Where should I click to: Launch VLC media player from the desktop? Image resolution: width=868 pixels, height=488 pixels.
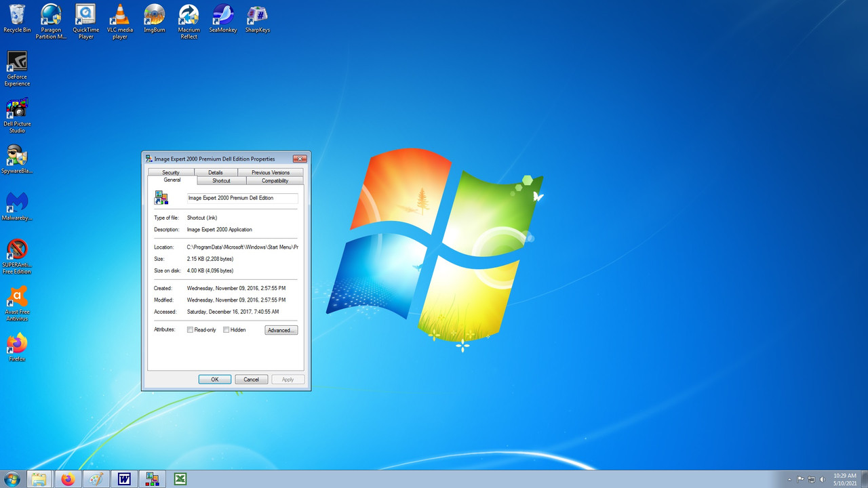pyautogui.click(x=119, y=17)
